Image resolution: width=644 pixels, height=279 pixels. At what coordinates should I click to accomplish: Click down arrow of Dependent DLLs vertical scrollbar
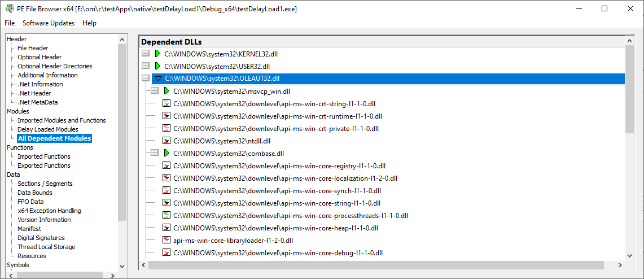tap(629, 256)
